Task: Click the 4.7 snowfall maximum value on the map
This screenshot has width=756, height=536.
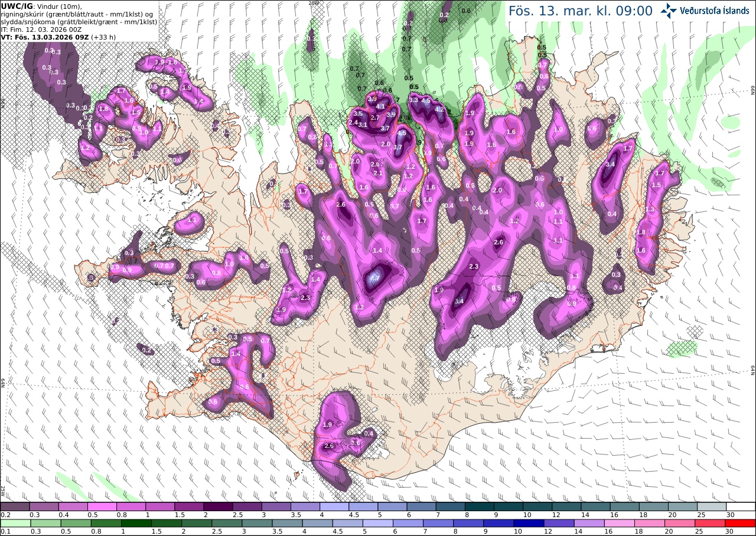Action: pyautogui.click(x=374, y=278)
